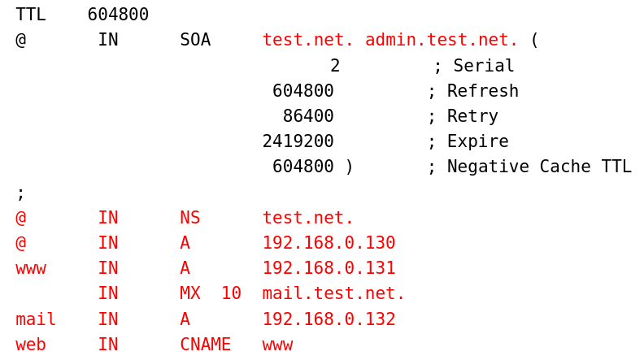Click the www hostname at line start
Screen dimensions: 644x360
(31, 268)
